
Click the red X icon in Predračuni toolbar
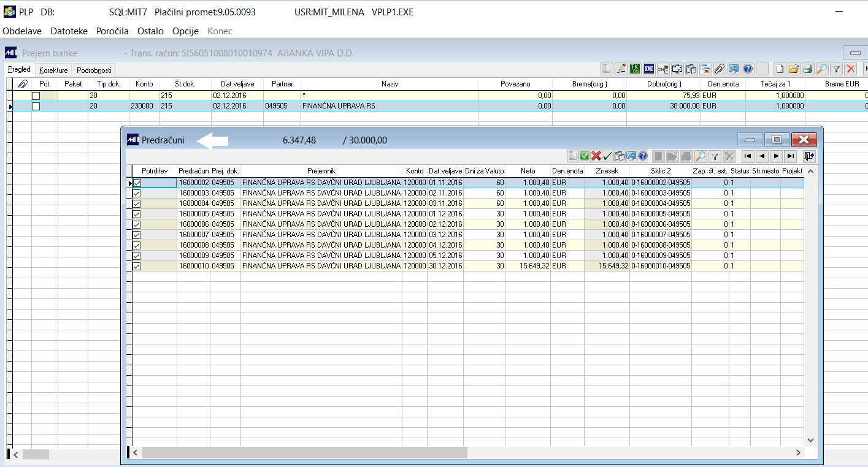[x=596, y=156]
